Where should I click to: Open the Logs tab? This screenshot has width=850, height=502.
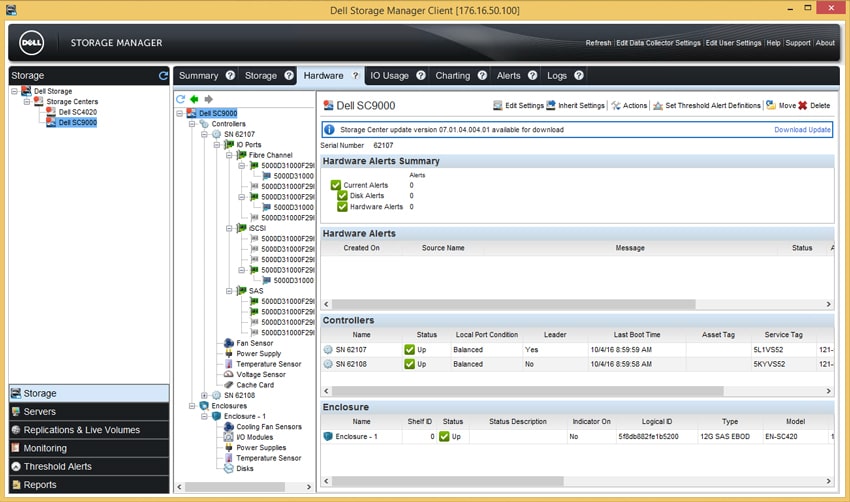point(557,76)
